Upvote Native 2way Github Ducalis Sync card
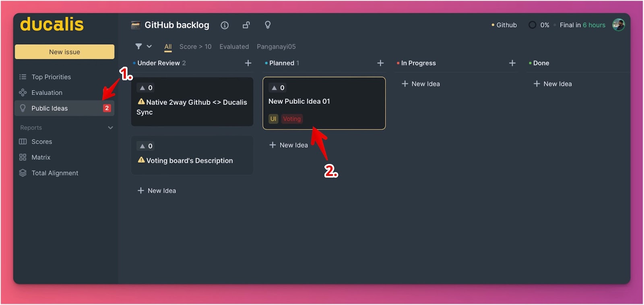The image size is (644, 305). 146,88
